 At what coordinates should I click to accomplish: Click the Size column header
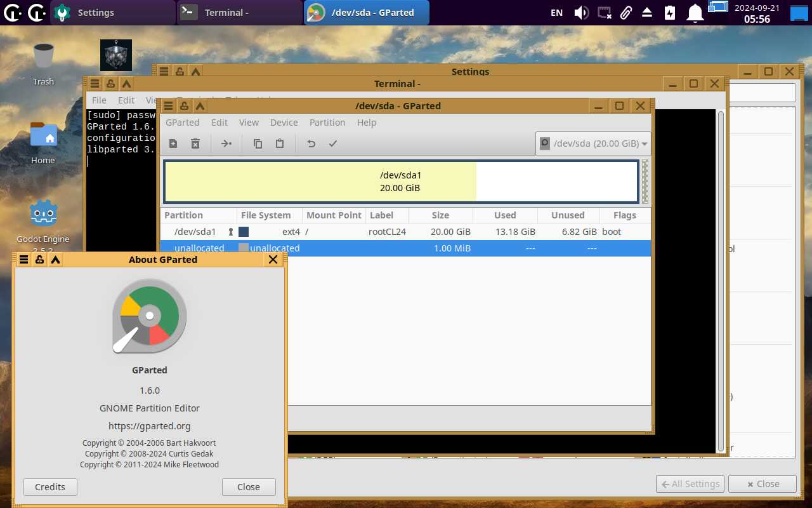pos(441,215)
